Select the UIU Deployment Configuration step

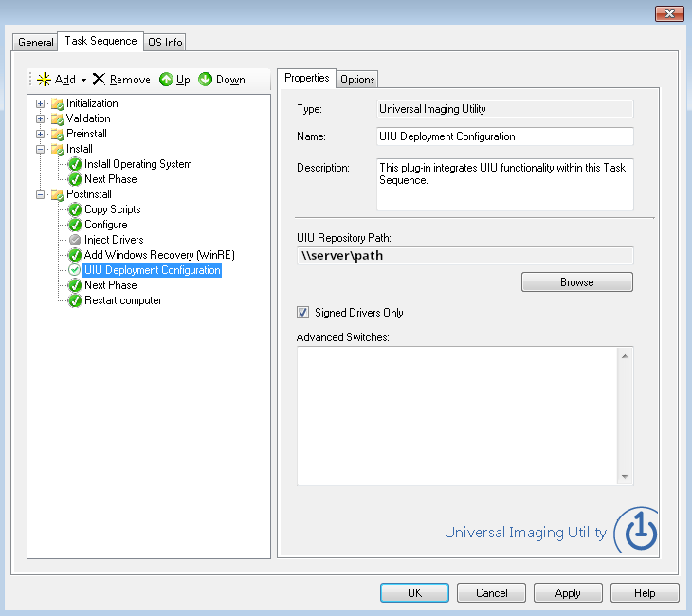pyautogui.click(x=153, y=270)
